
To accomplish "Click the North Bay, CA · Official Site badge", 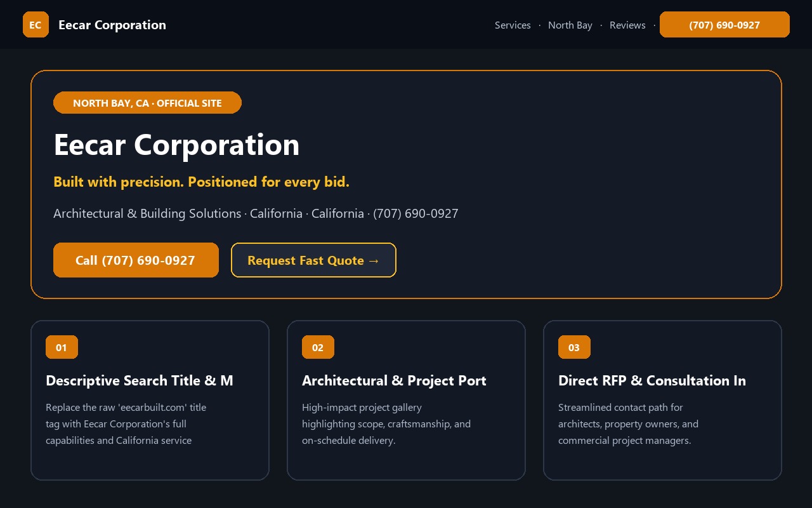I will [147, 103].
